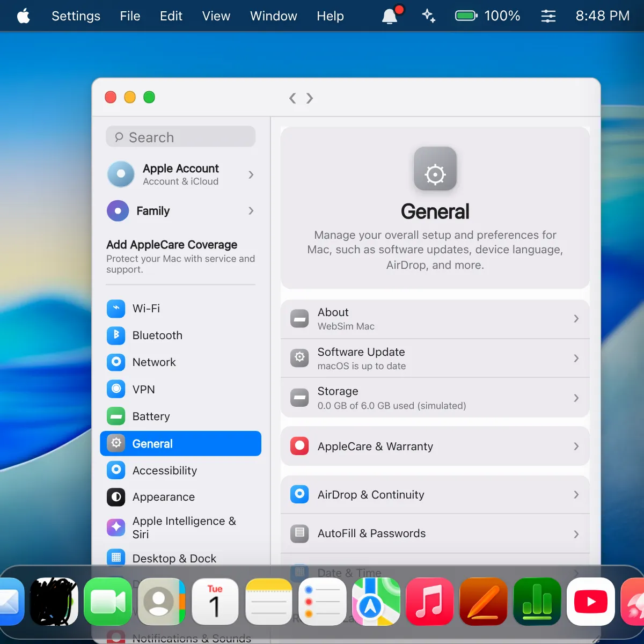Screen dimensions: 644x644
Task: Expand the Storage row
Action: (x=435, y=398)
